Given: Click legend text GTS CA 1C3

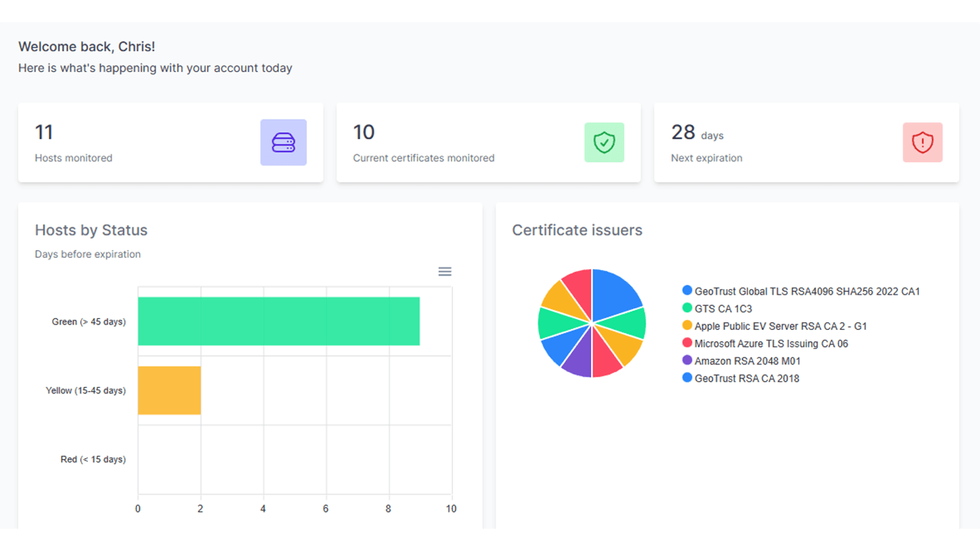Looking at the screenshot, I should point(724,309).
